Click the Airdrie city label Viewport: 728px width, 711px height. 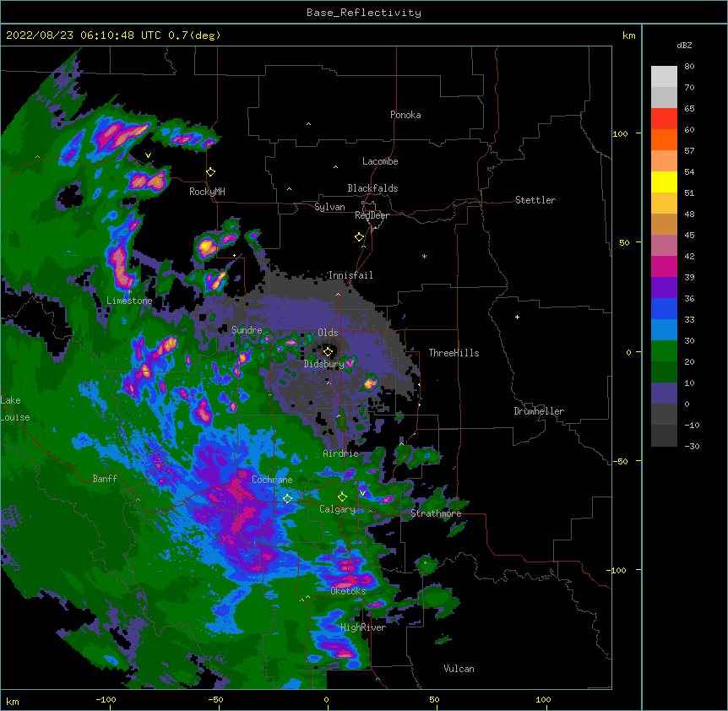(x=340, y=453)
